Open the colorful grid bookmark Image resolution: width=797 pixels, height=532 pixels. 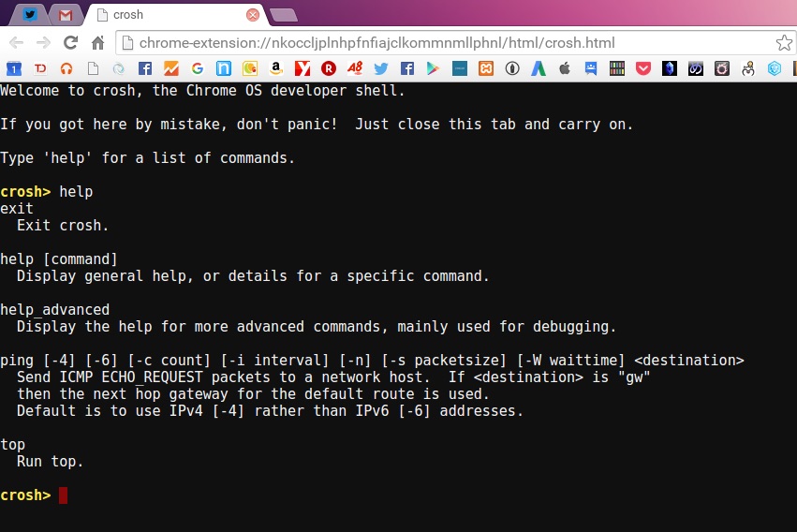(x=617, y=68)
